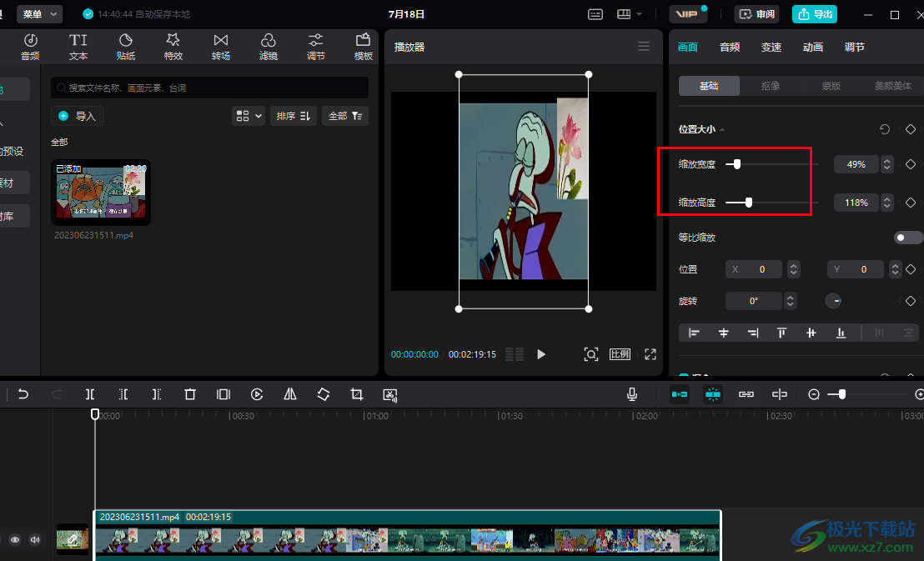The height and width of the screenshot is (561, 924).
Task: Click the 比例 aspect ratio button in player
Action: click(620, 354)
